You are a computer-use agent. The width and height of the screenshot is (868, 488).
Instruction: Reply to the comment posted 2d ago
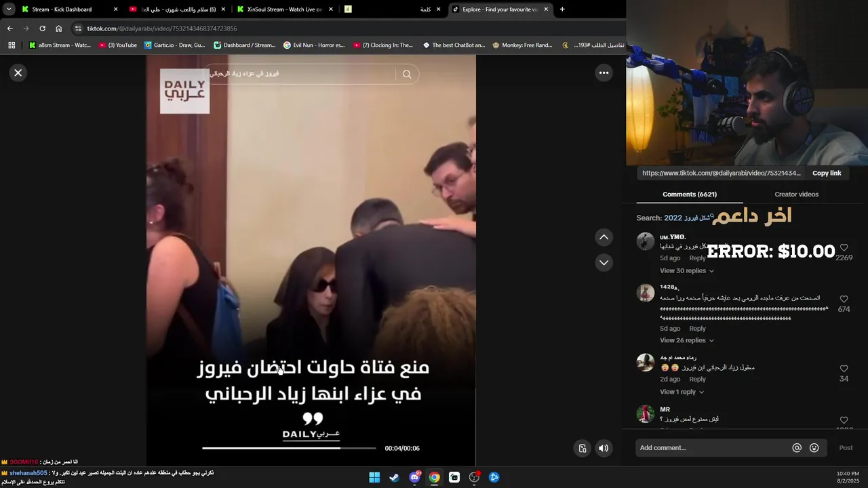pos(698,380)
